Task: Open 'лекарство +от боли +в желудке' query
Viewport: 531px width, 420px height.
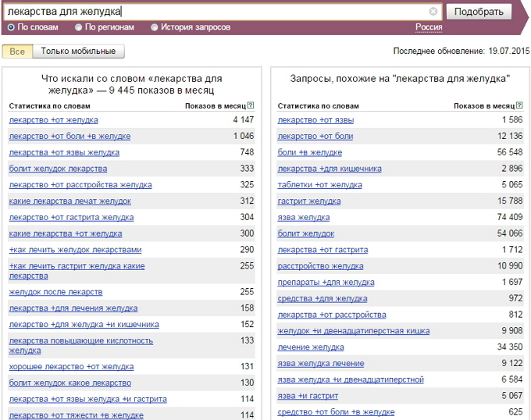Action: [69, 136]
